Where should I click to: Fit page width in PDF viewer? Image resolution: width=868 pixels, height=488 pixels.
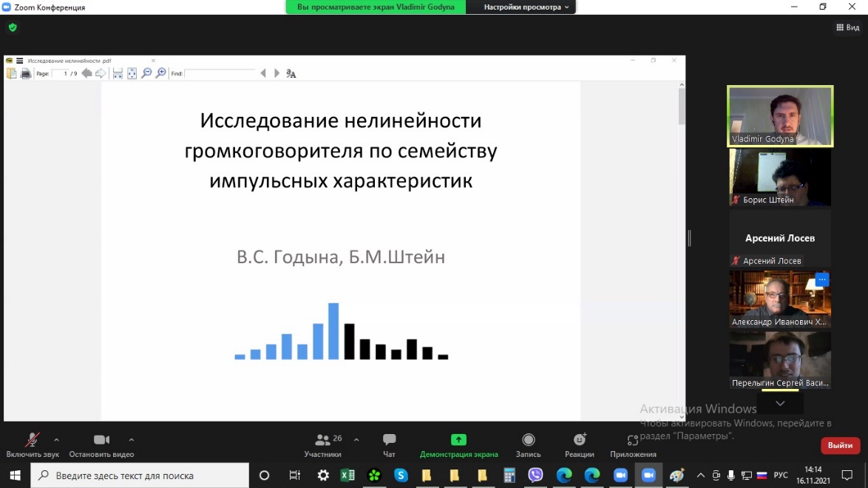pos(118,74)
